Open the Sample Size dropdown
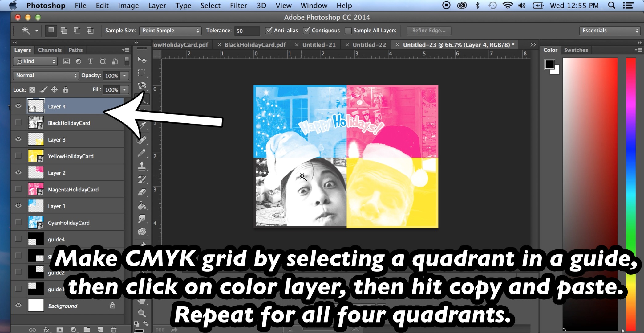Viewport: 644px width, 333px height. click(x=170, y=30)
